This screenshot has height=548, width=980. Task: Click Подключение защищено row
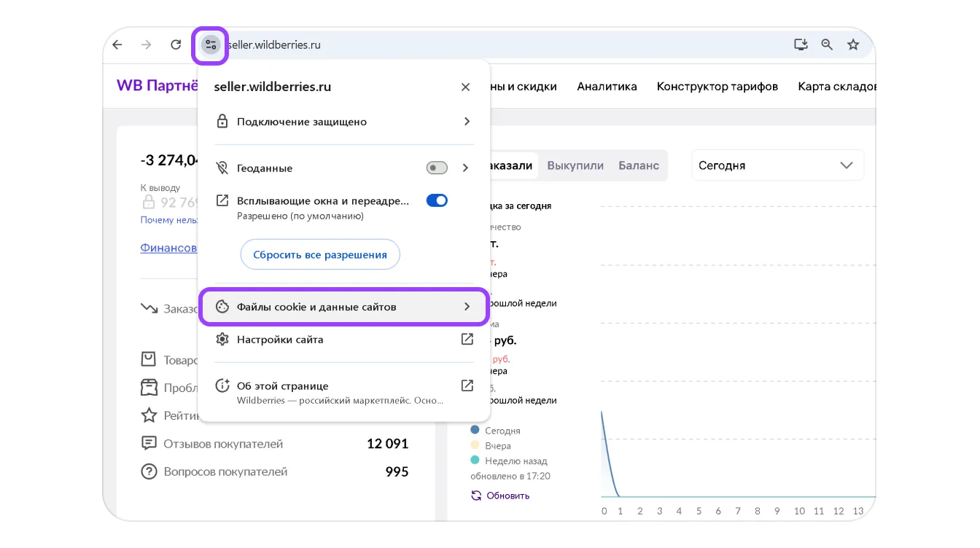(x=343, y=122)
